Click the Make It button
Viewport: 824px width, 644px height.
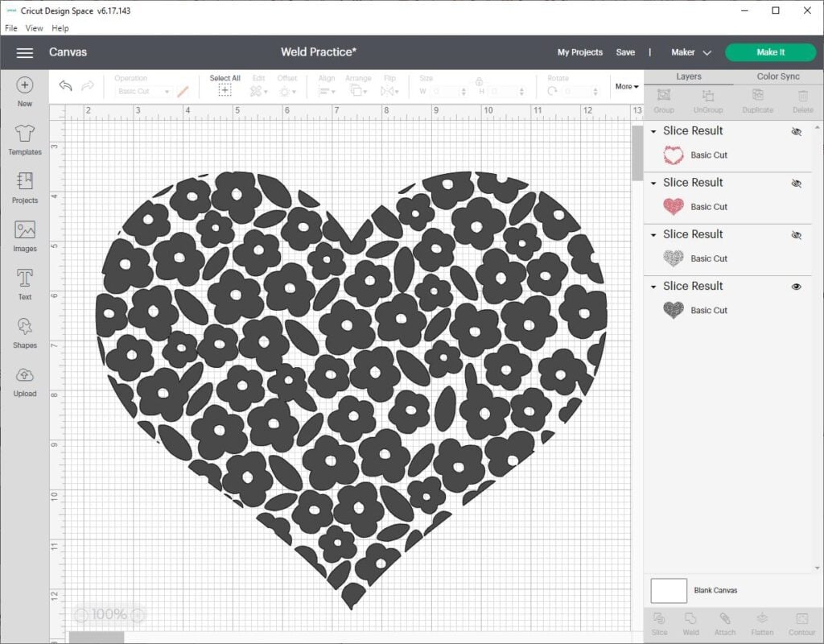click(770, 52)
